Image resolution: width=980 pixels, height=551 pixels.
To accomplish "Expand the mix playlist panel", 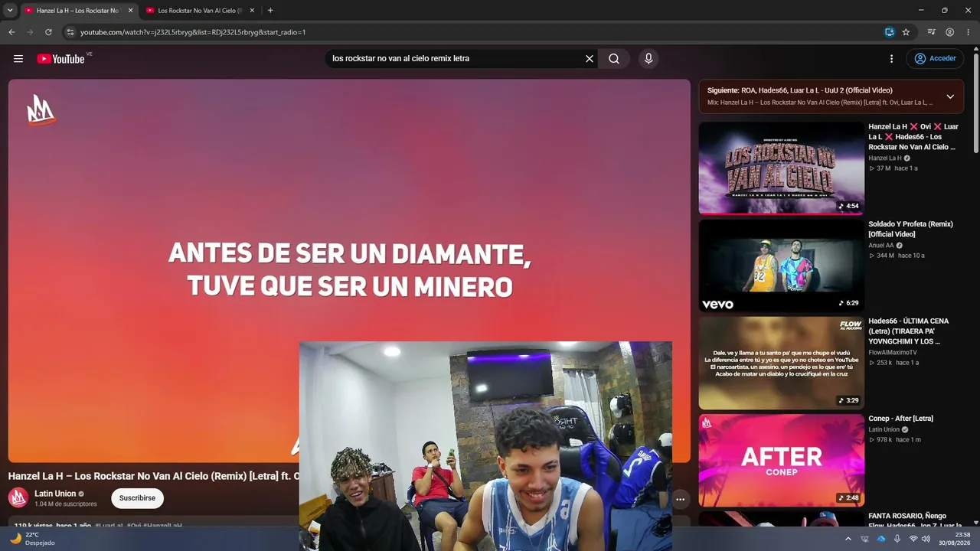I will coord(950,96).
